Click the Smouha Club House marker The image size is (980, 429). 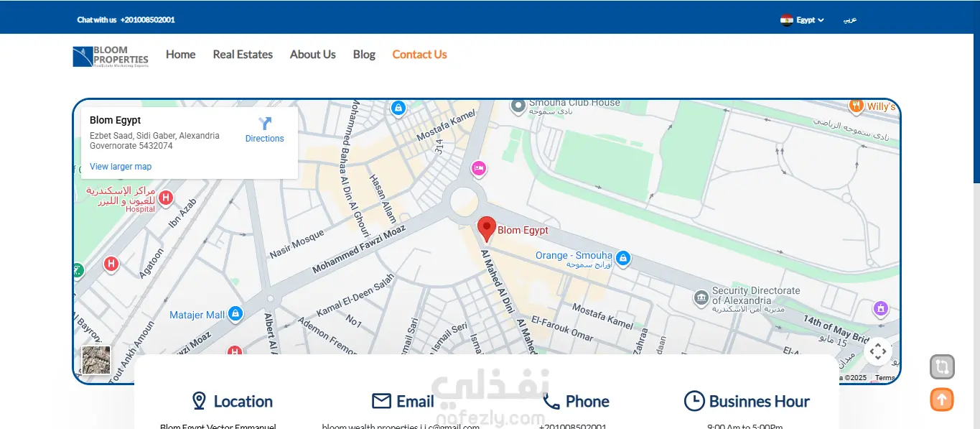click(518, 106)
